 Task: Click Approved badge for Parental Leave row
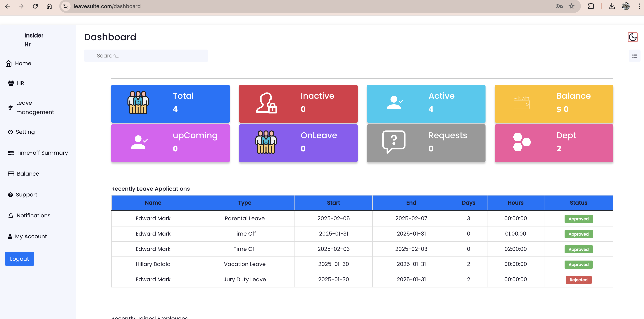click(579, 219)
